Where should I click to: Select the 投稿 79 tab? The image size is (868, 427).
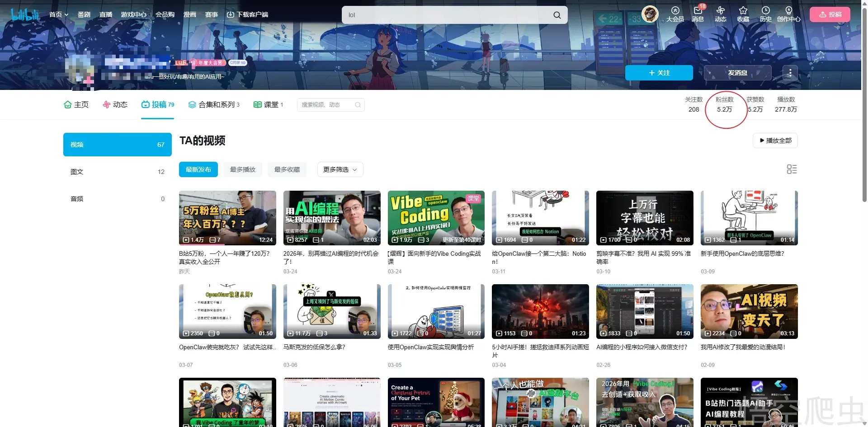pos(157,105)
